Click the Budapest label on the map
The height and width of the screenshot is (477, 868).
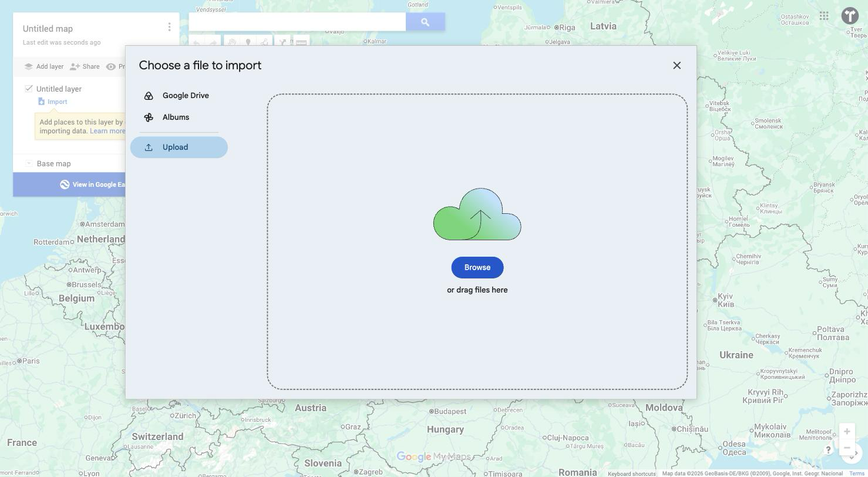(x=450, y=411)
